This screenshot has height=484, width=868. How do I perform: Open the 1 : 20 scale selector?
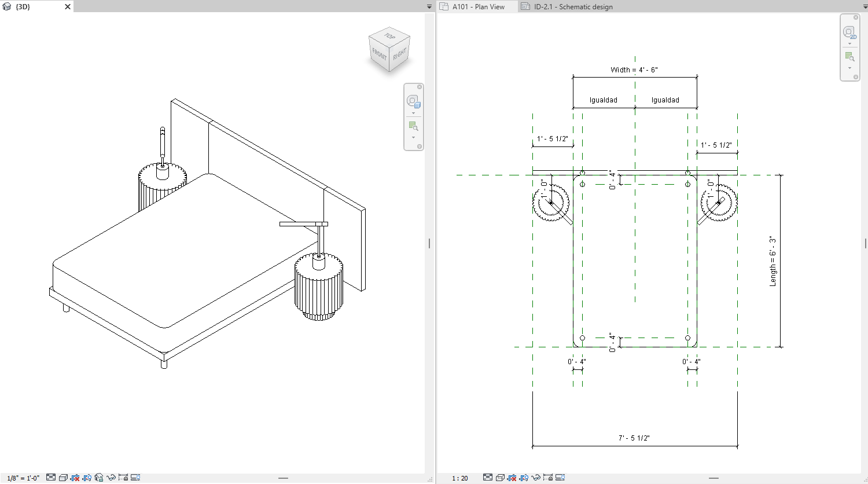[460, 478]
